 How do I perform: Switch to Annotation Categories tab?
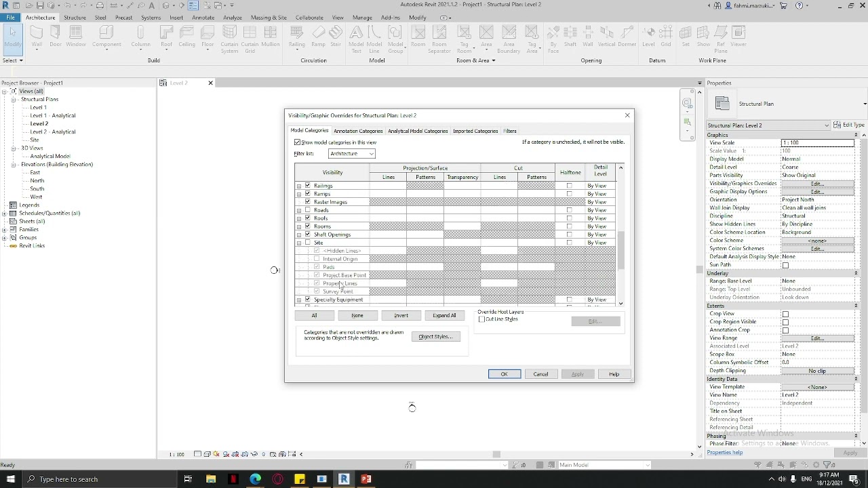(358, 131)
